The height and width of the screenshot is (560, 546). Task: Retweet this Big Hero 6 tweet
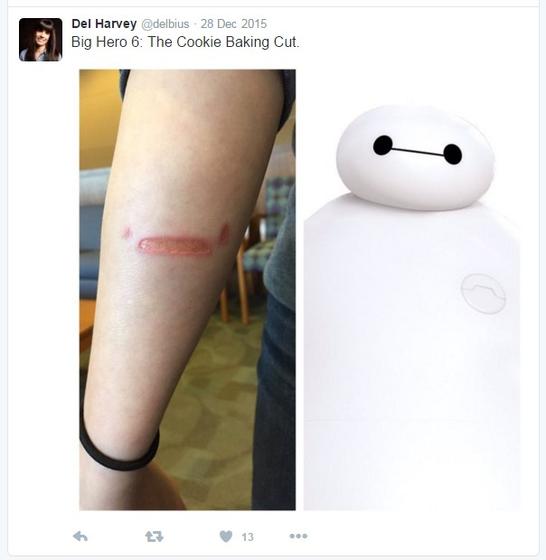(154, 536)
